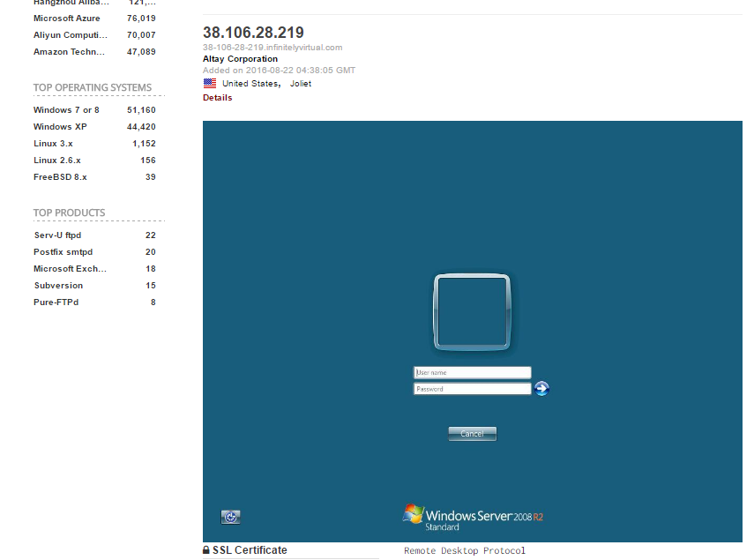The height and width of the screenshot is (560, 754).
Task: Filter by Amazon Techn... organization
Action: 69,52
